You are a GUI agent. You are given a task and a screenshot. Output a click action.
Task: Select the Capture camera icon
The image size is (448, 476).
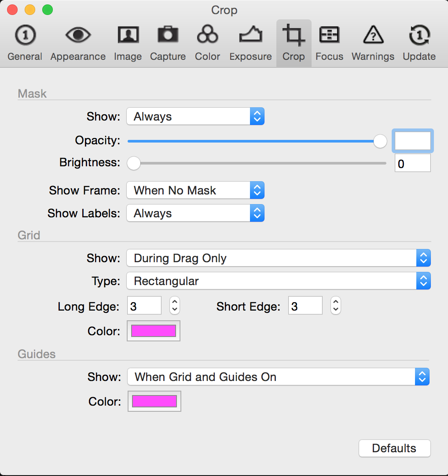coord(168,35)
